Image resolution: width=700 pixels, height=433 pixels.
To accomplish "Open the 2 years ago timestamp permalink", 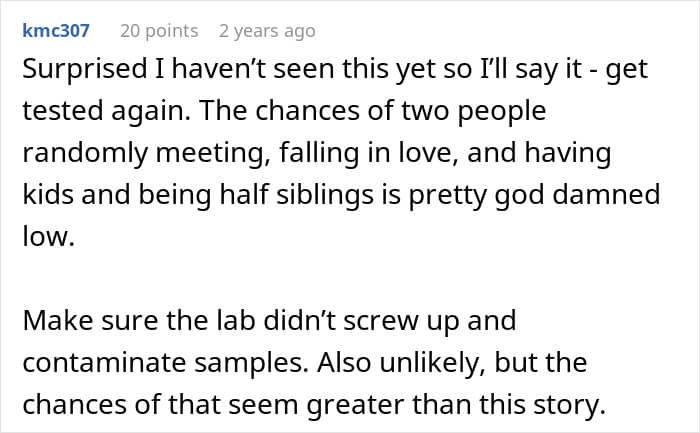I will [x=267, y=31].
